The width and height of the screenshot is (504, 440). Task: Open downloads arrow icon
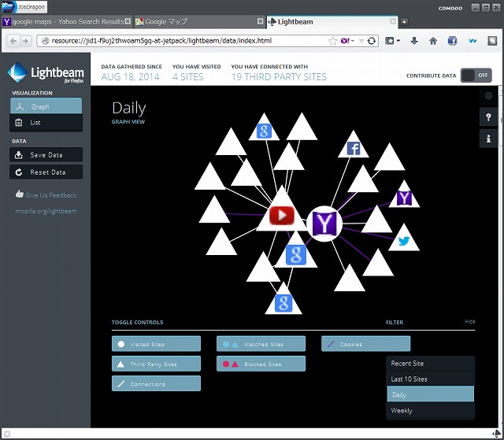[414, 41]
